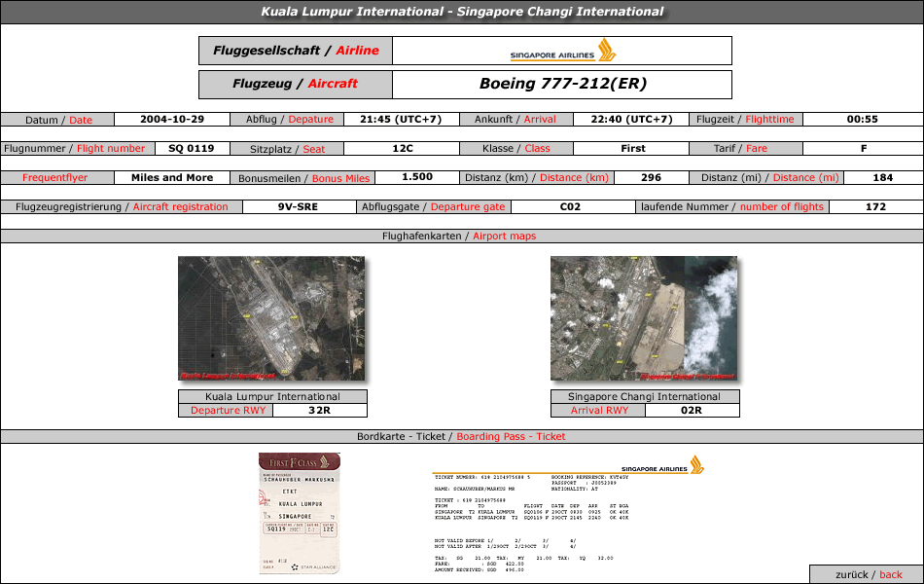This screenshot has height=584, width=924.
Task: Click the distance in km value 296
Action: pyautogui.click(x=651, y=177)
